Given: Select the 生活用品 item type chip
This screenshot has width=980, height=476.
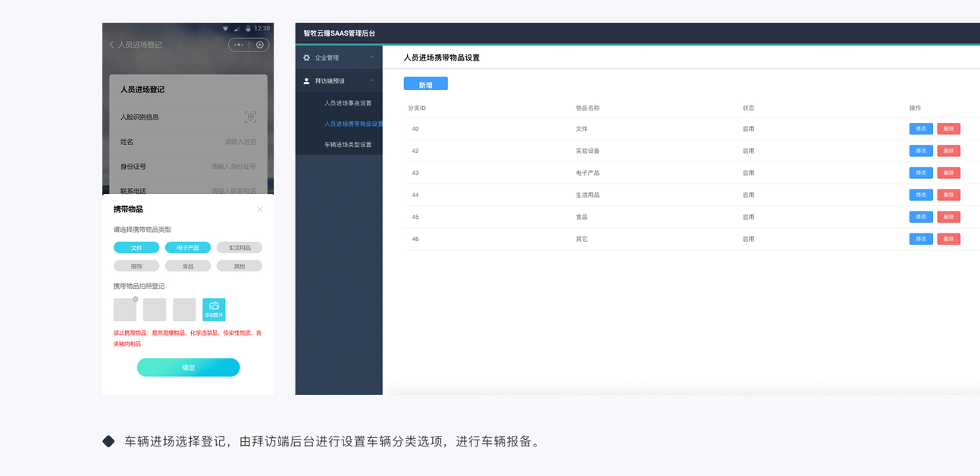Looking at the screenshot, I should click(240, 248).
